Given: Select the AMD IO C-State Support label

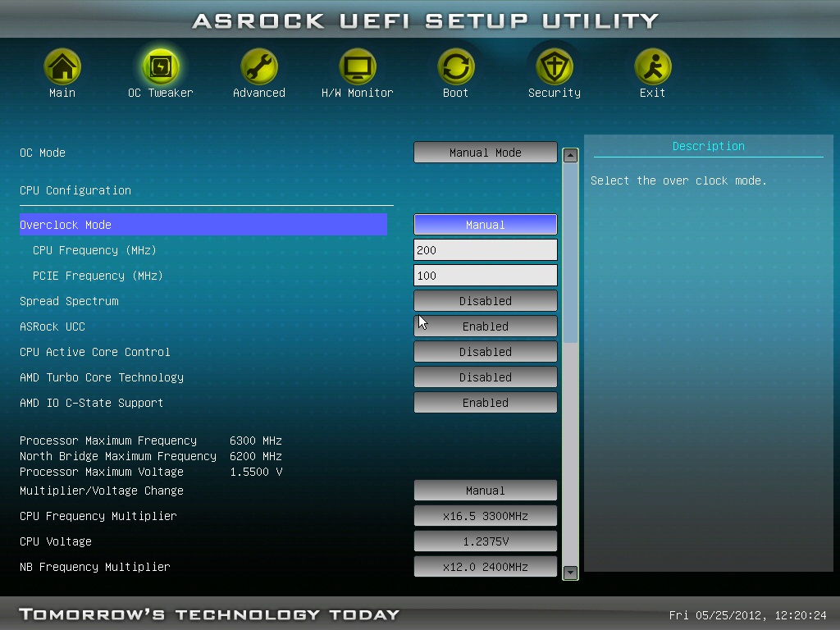Looking at the screenshot, I should 91,403.
